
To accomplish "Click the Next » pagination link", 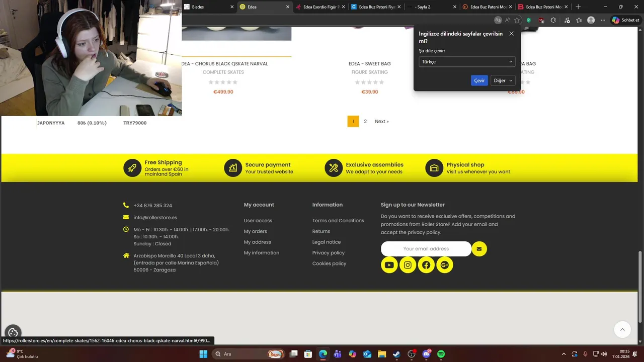I will click(382, 121).
